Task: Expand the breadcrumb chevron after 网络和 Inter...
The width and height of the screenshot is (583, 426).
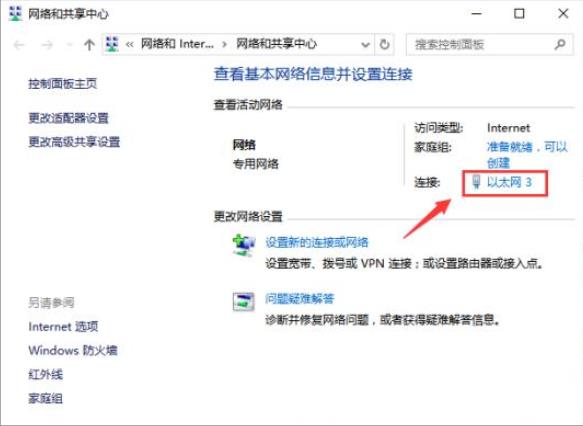Action: pos(225,45)
